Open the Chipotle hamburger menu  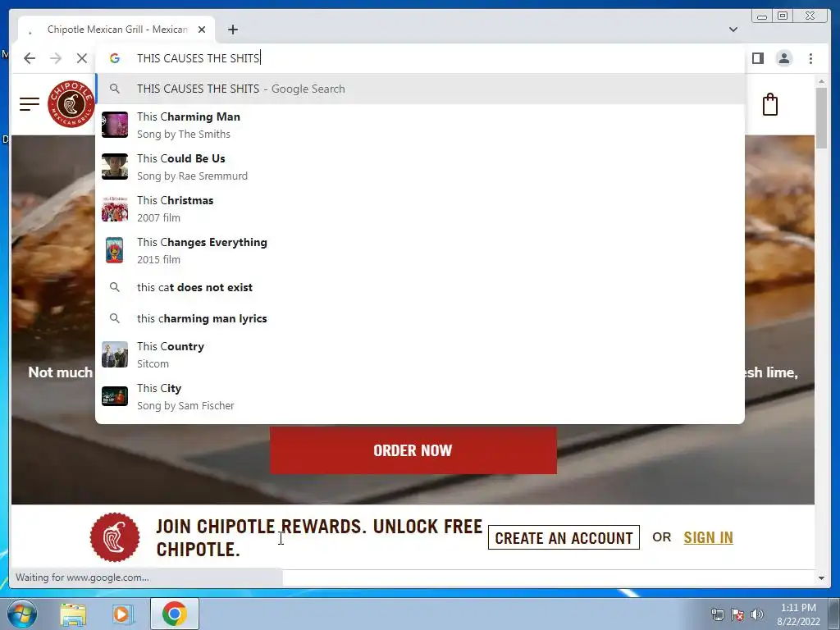pyautogui.click(x=30, y=104)
